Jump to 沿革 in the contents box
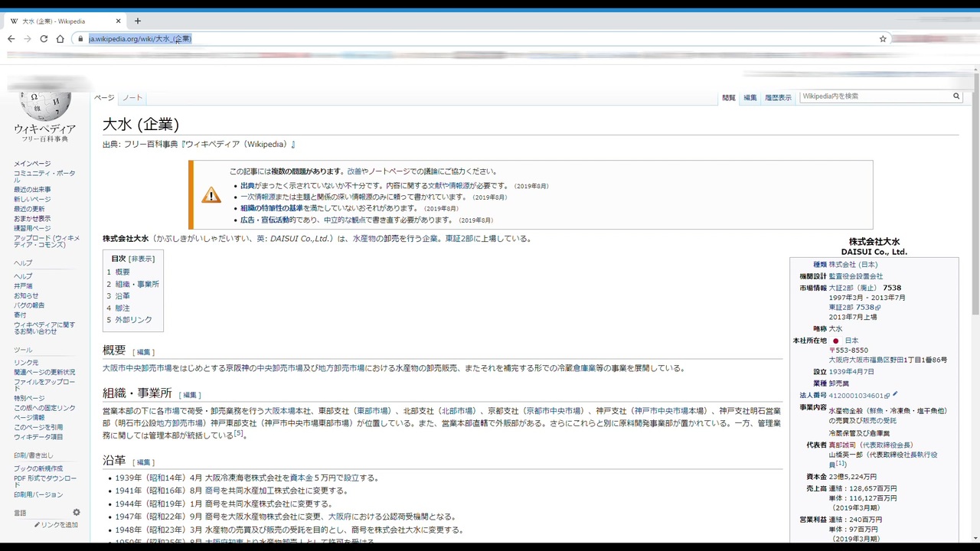This screenshot has width=980, height=551. tap(122, 296)
